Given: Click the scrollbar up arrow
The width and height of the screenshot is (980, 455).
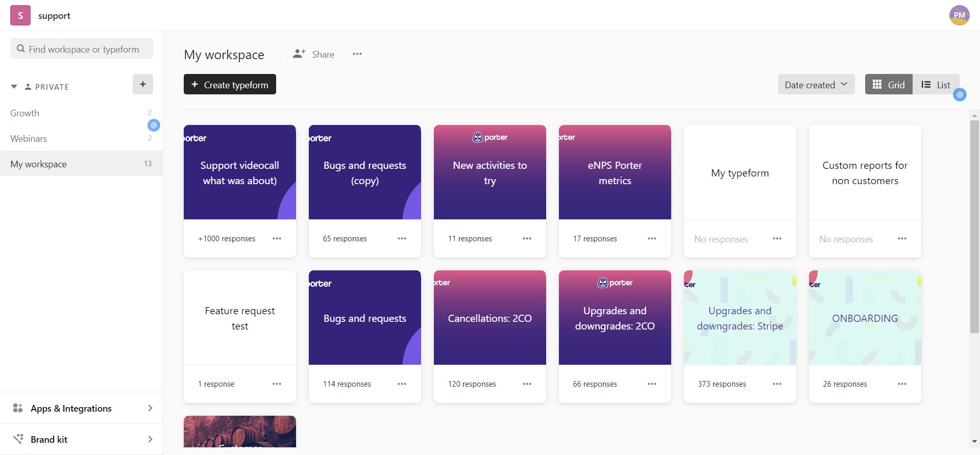Looking at the screenshot, I should click(974, 115).
